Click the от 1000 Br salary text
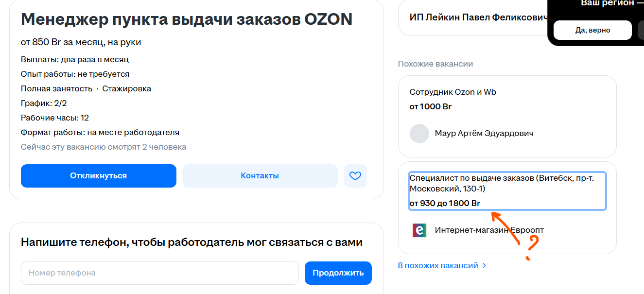Image resolution: width=644 pixels, height=294 pixels. [431, 106]
